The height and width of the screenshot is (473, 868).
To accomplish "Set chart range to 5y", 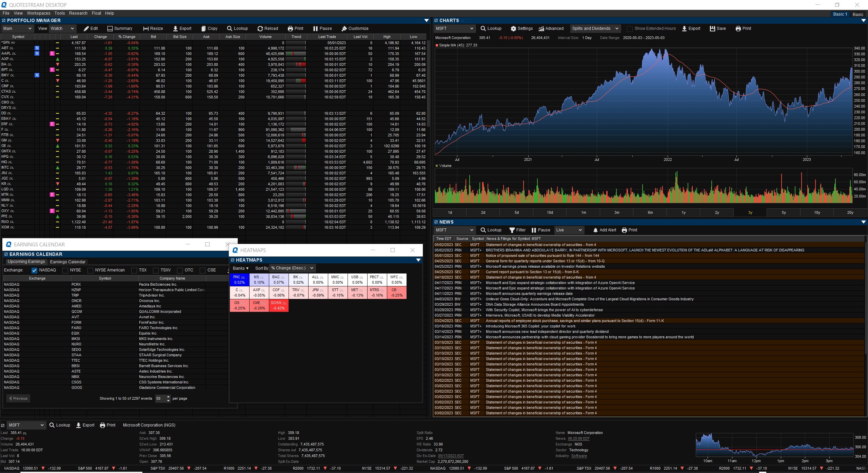I will pyautogui.click(x=784, y=212).
